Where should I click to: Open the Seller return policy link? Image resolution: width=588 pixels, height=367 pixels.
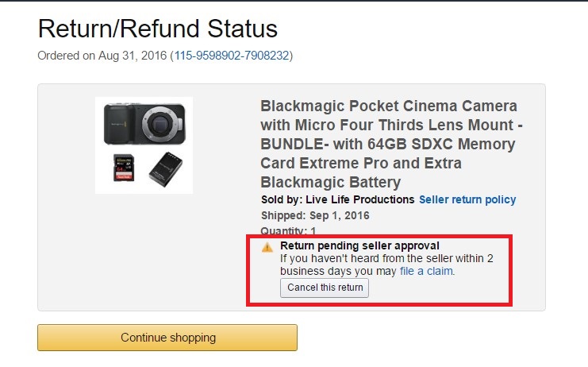tap(467, 199)
